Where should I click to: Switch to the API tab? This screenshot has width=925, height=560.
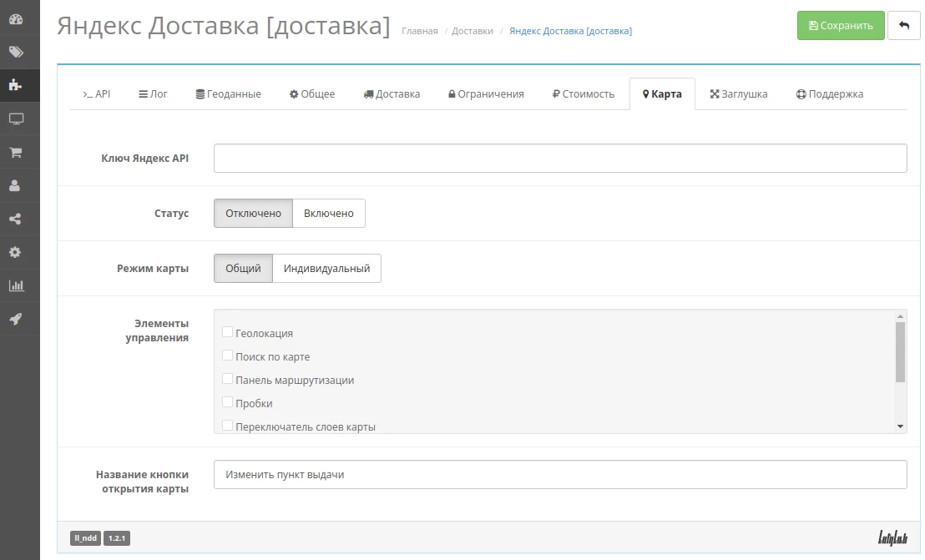point(96,93)
